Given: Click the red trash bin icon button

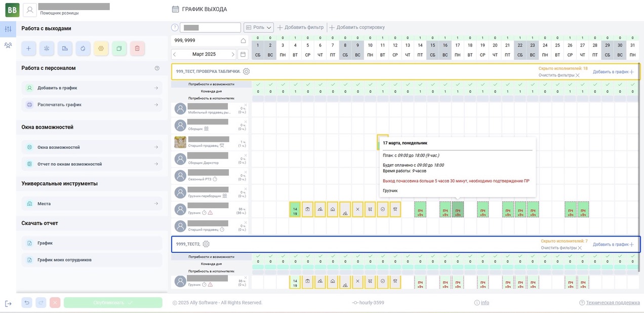Looking at the screenshot, I should coord(137,49).
